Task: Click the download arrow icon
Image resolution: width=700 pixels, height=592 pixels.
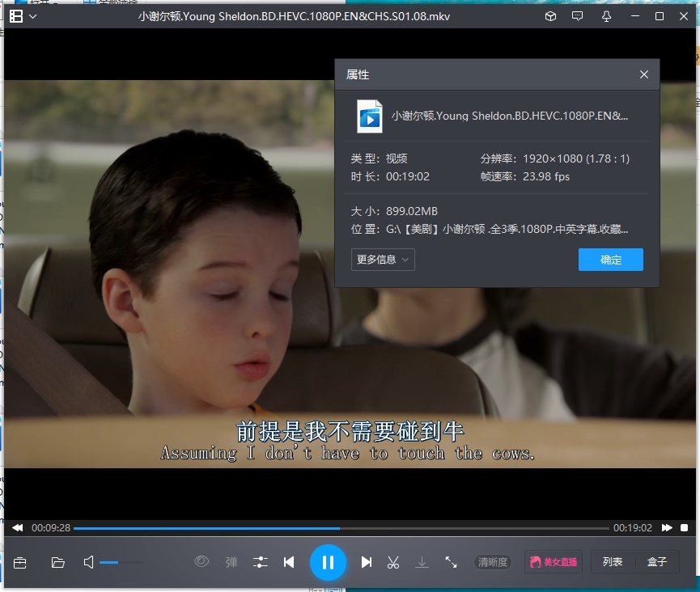Action: point(422,562)
